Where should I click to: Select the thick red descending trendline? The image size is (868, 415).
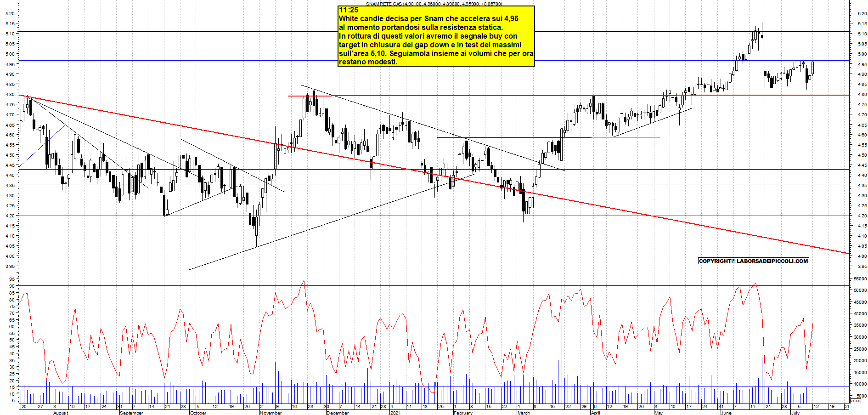434,174
